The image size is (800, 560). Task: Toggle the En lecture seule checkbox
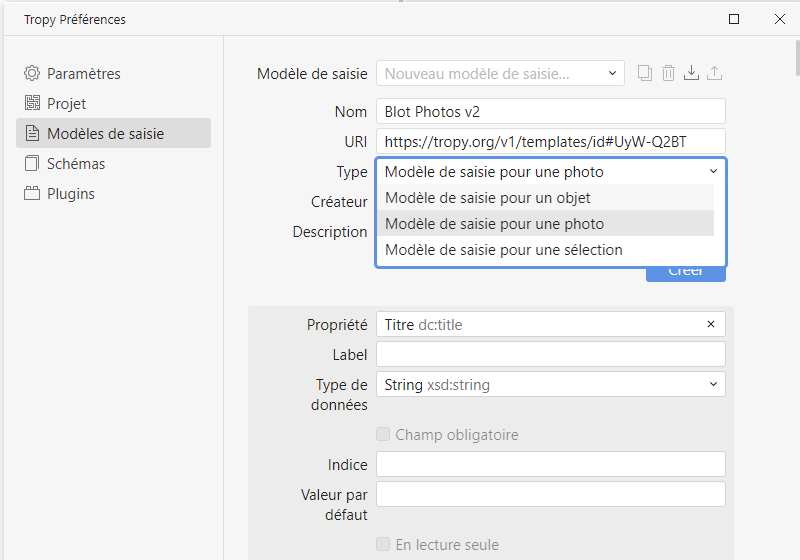click(383, 545)
